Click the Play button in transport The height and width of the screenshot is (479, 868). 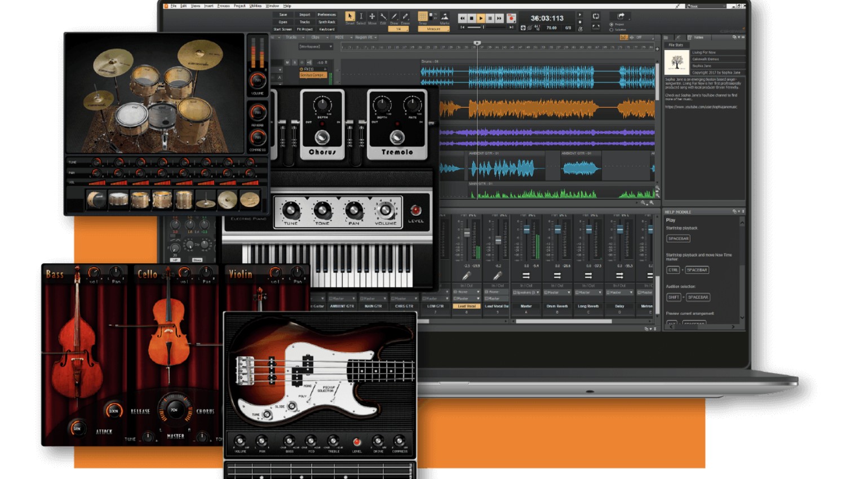pos(481,18)
